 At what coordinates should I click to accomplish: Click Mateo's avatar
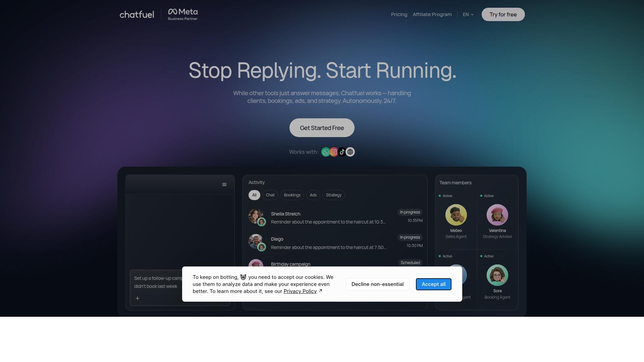[456, 215]
